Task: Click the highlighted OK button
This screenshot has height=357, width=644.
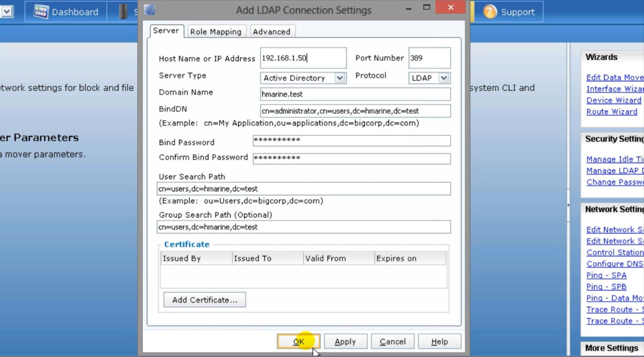Action: click(298, 341)
